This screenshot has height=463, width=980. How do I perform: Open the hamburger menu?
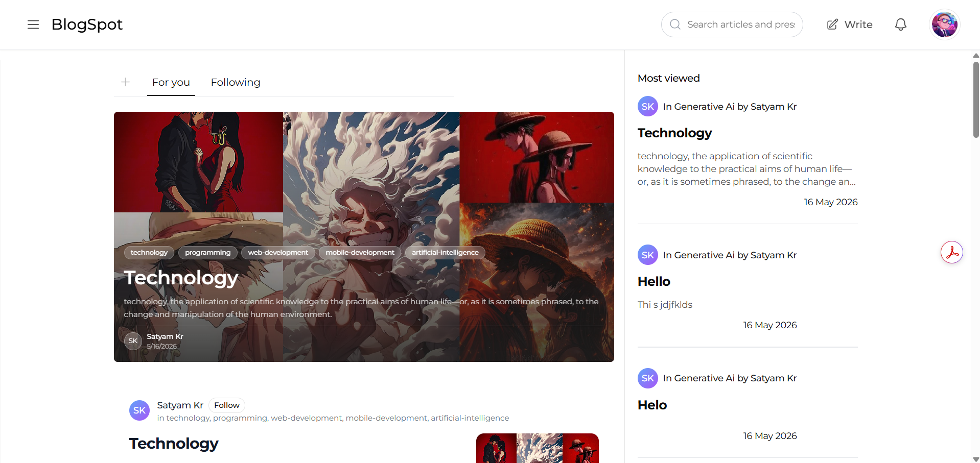coord(33,25)
